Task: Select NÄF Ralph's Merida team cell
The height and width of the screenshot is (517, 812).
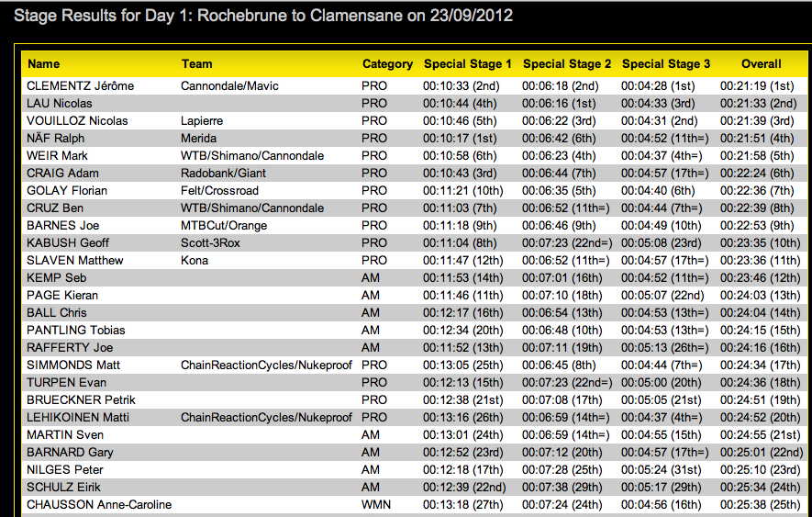Action: pos(198,139)
